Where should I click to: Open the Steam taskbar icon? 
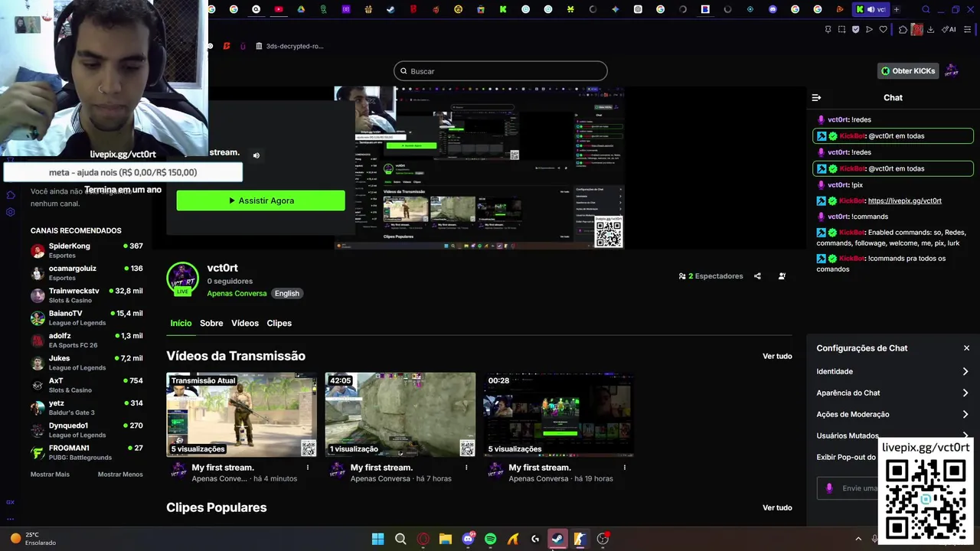(x=557, y=539)
